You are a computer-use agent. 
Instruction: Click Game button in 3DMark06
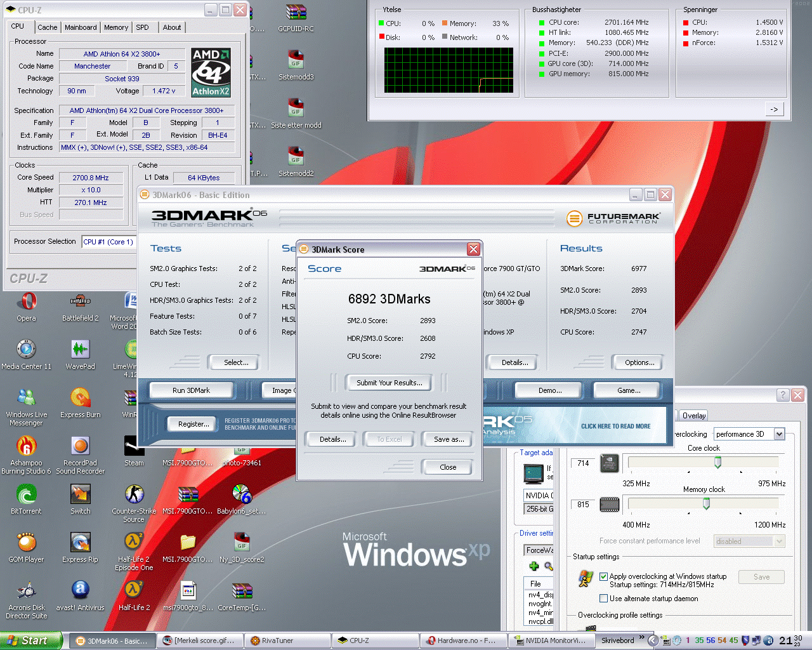click(x=629, y=390)
